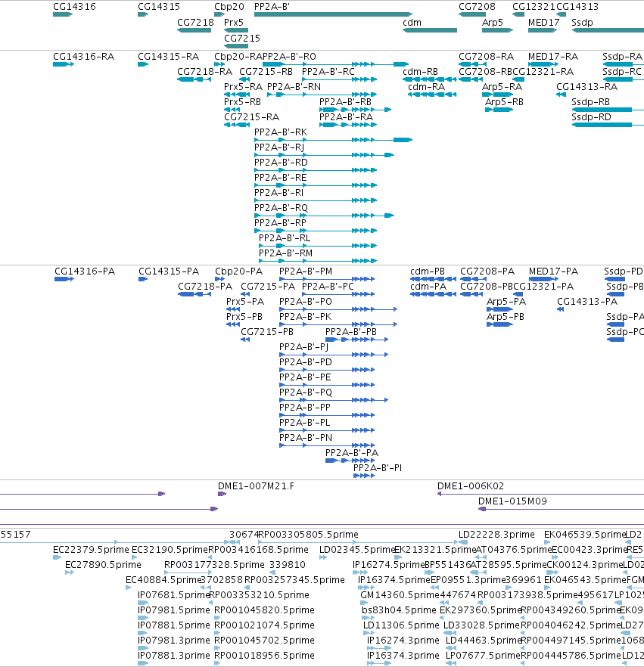This screenshot has height=667, width=644.
Task: Select transcript cdm-RB
Action: [430, 79]
